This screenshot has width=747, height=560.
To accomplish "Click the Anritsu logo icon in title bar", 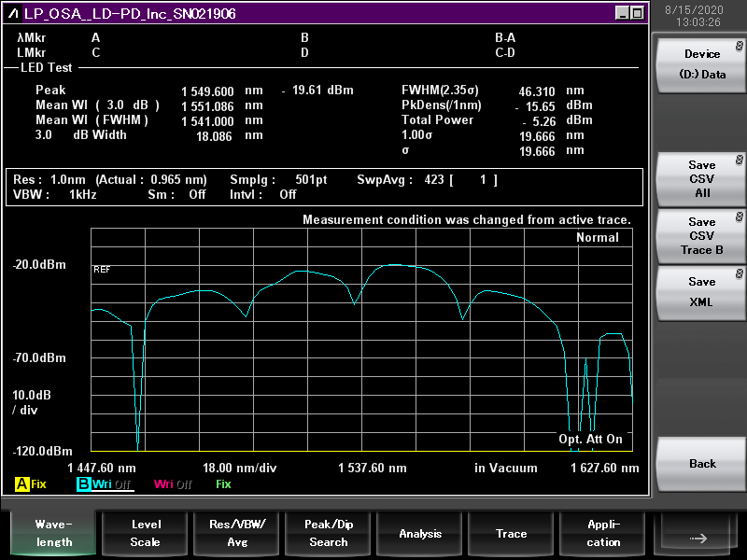I will (x=14, y=14).
